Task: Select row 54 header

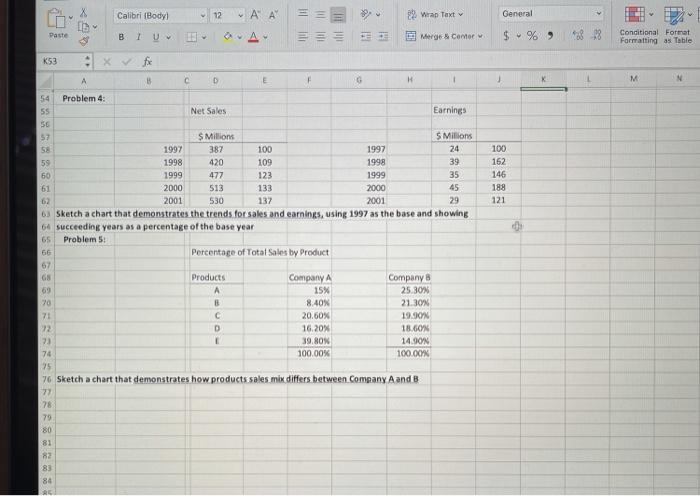Action: pos(46,98)
